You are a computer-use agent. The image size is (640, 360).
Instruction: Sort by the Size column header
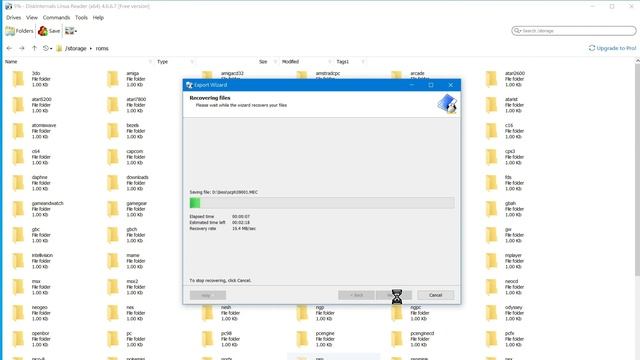[263, 62]
